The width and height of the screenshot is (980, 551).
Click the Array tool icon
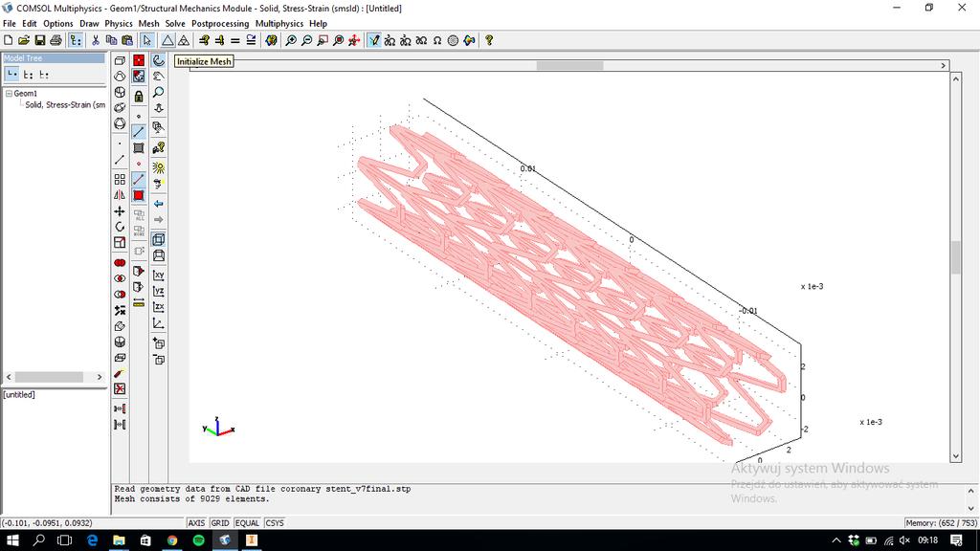pos(120,179)
